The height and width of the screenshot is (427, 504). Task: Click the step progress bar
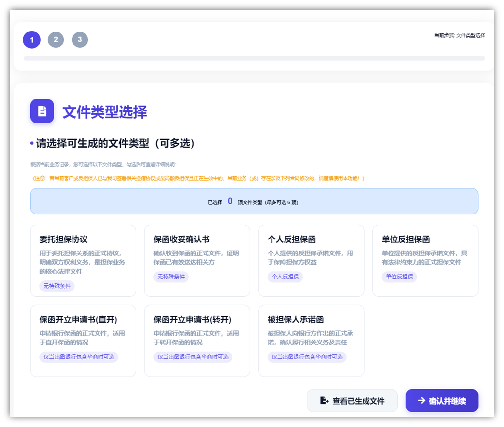[x=254, y=58]
